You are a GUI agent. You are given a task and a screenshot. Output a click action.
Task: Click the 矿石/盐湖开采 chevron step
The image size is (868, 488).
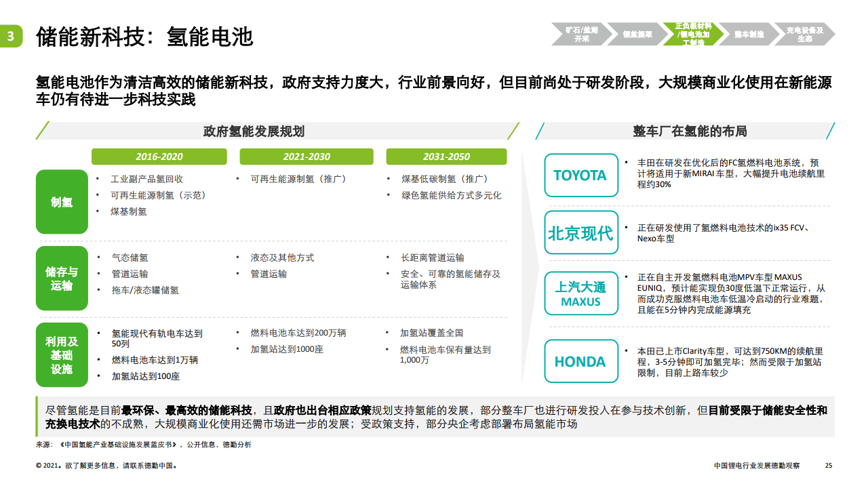click(x=580, y=35)
